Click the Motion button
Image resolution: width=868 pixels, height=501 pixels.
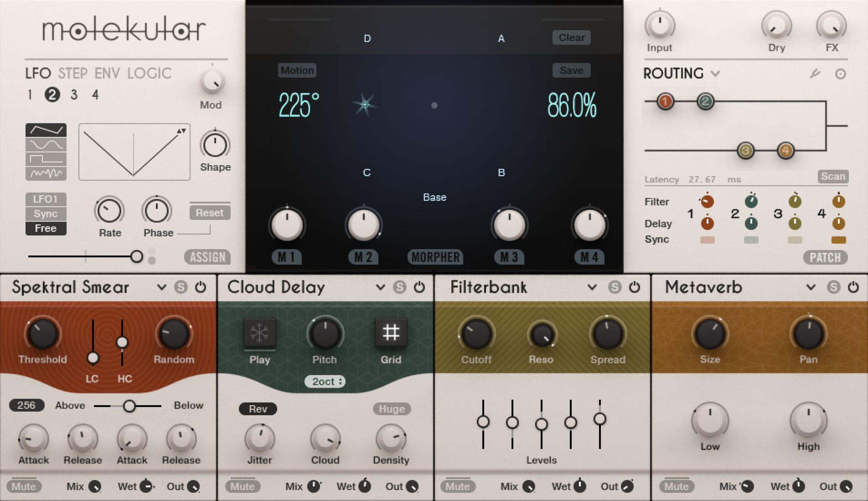point(297,70)
